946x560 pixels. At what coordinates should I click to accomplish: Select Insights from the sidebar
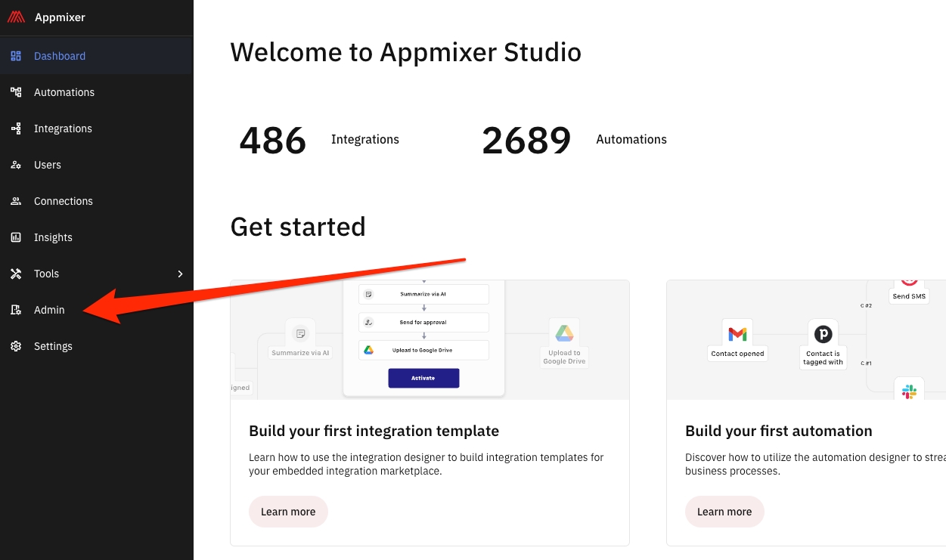click(x=53, y=237)
